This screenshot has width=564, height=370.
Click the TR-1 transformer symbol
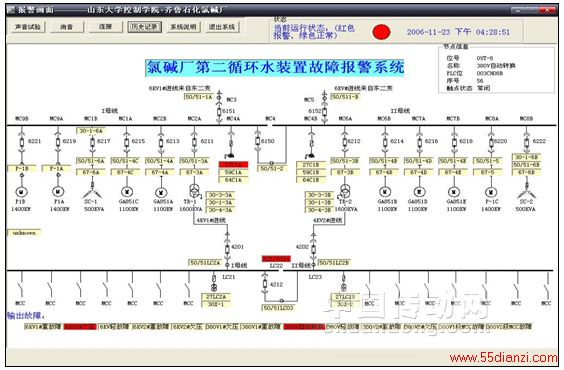[195, 190]
